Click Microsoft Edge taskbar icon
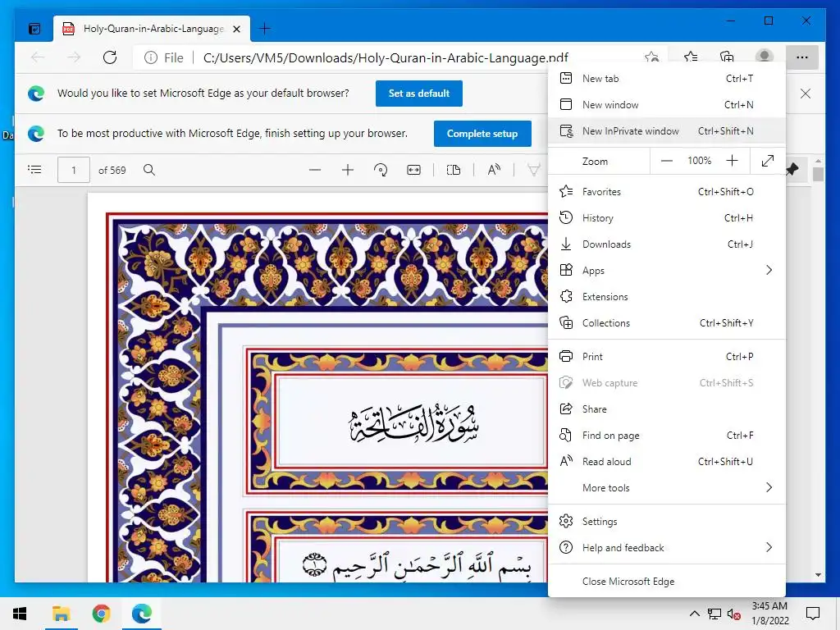The width and height of the screenshot is (840, 630). [x=141, y=614]
